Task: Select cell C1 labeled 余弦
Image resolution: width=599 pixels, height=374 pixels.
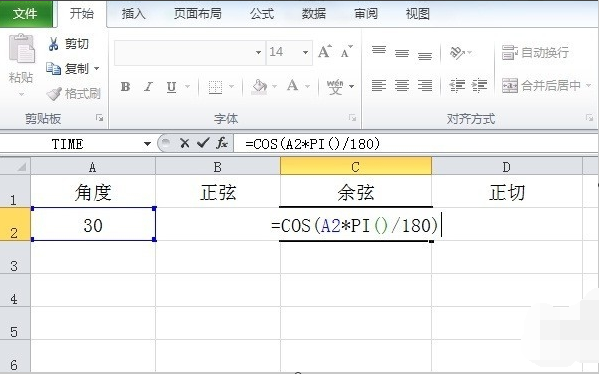Action: [x=356, y=192]
